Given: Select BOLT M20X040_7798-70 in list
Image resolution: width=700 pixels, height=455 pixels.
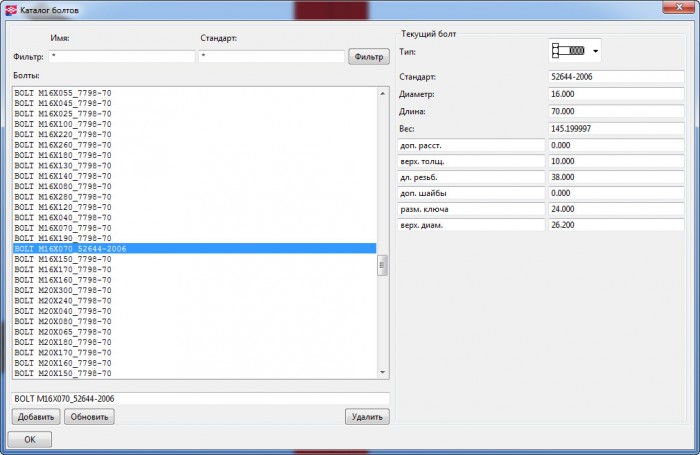Looking at the screenshot, I should (x=195, y=311).
